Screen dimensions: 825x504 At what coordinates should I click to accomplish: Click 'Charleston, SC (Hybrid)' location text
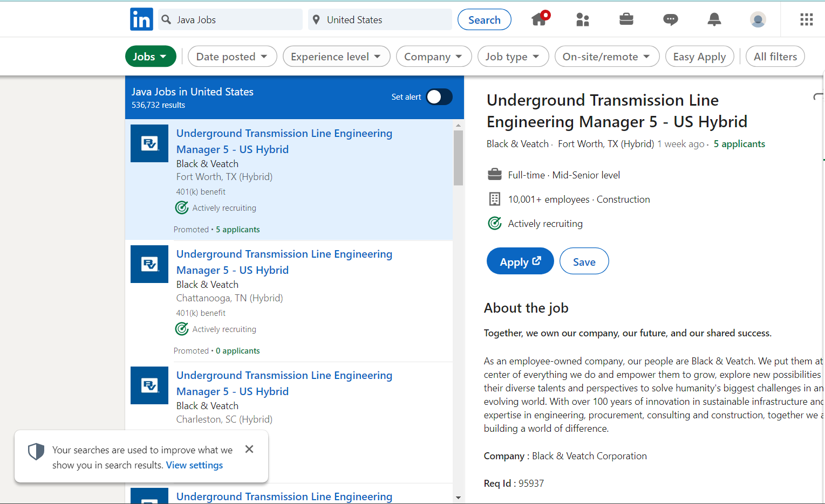(x=224, y=419)
